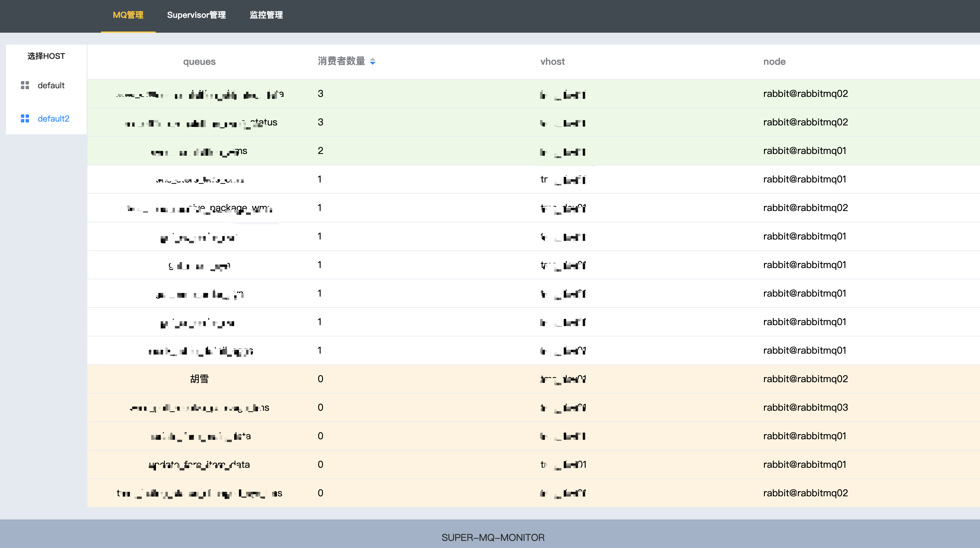Click the 消费者数量 column header text

coord(341,61)
